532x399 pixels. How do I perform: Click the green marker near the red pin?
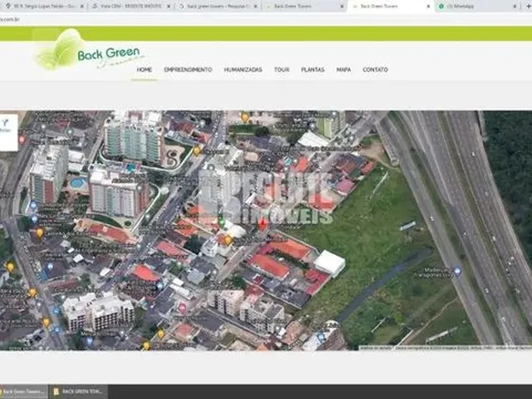coord(222,223)
